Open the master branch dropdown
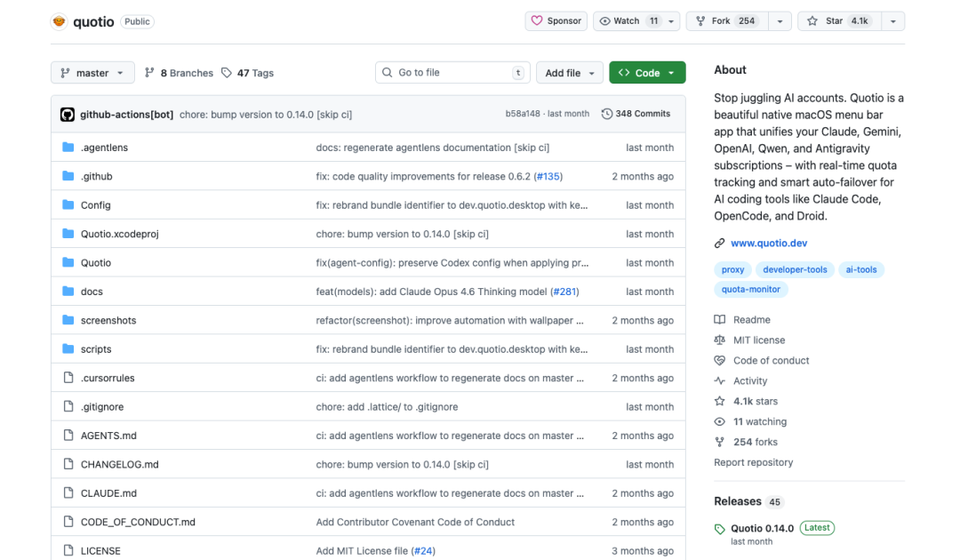 pos(92,73)
